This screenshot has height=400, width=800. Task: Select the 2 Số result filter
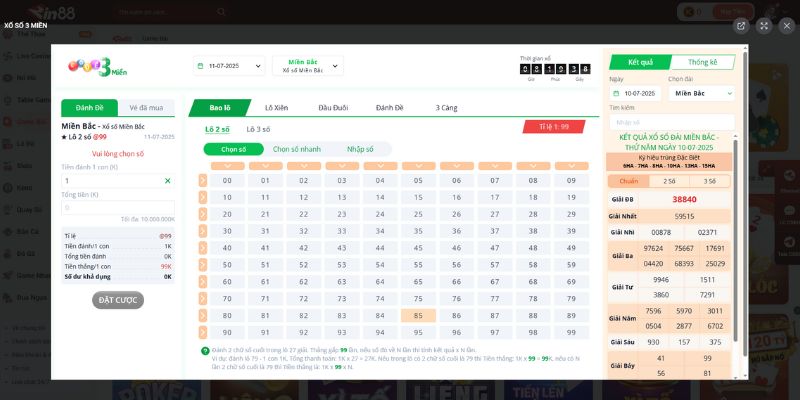pyautogui.click(x=662, y=181)
